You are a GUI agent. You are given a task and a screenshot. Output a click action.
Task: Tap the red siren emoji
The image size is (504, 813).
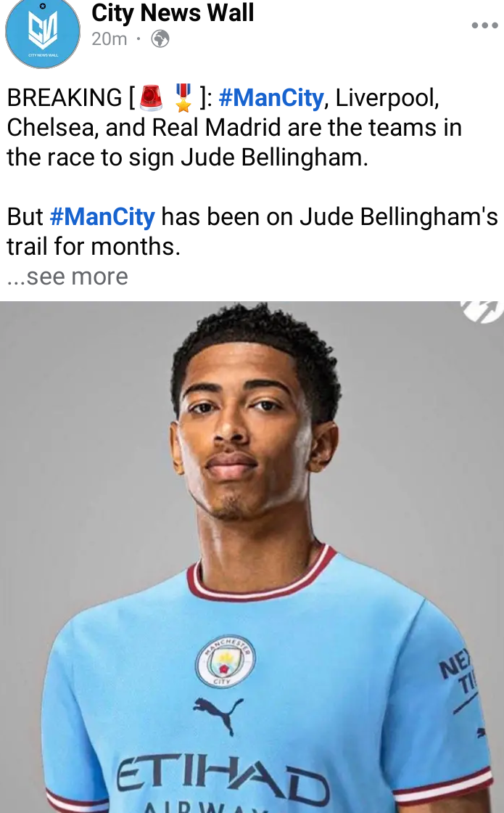[152, 97]
